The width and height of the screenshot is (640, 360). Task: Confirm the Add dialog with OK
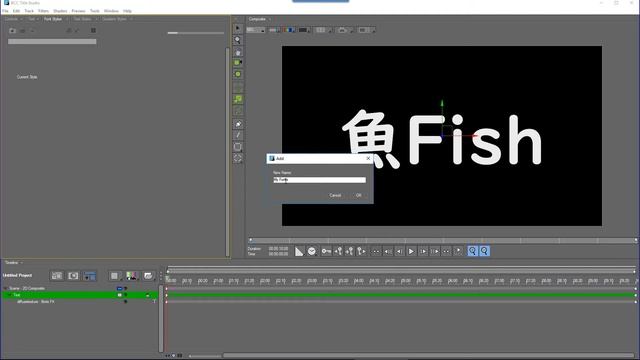point(358,196)
